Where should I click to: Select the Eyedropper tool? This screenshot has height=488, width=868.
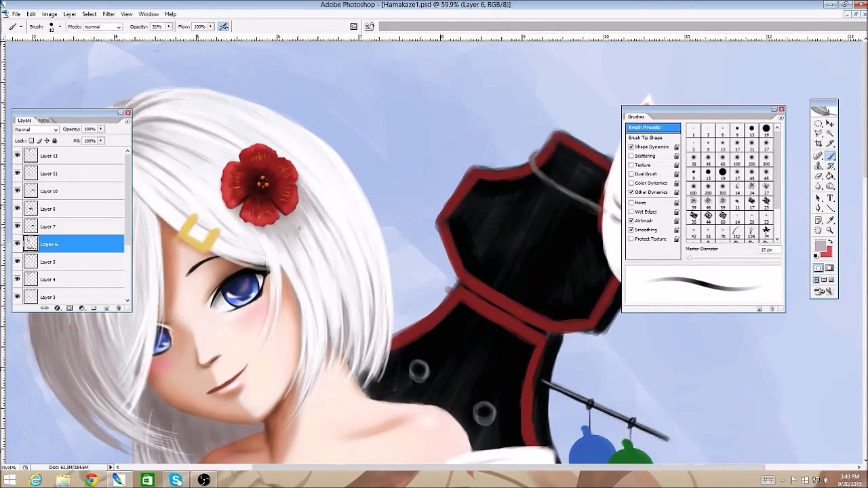click(830, 219)
